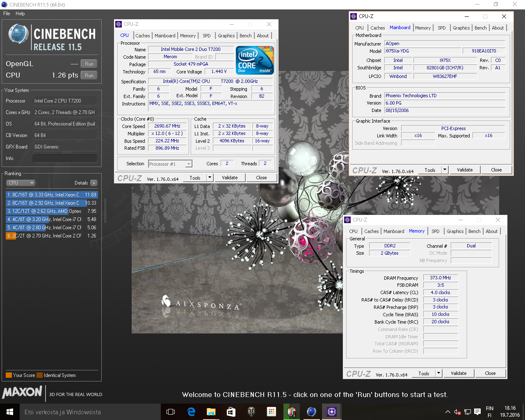Open Bench tab in first CPU-Z window
This screenshot has height=420, width=525.
pos(246,36)
